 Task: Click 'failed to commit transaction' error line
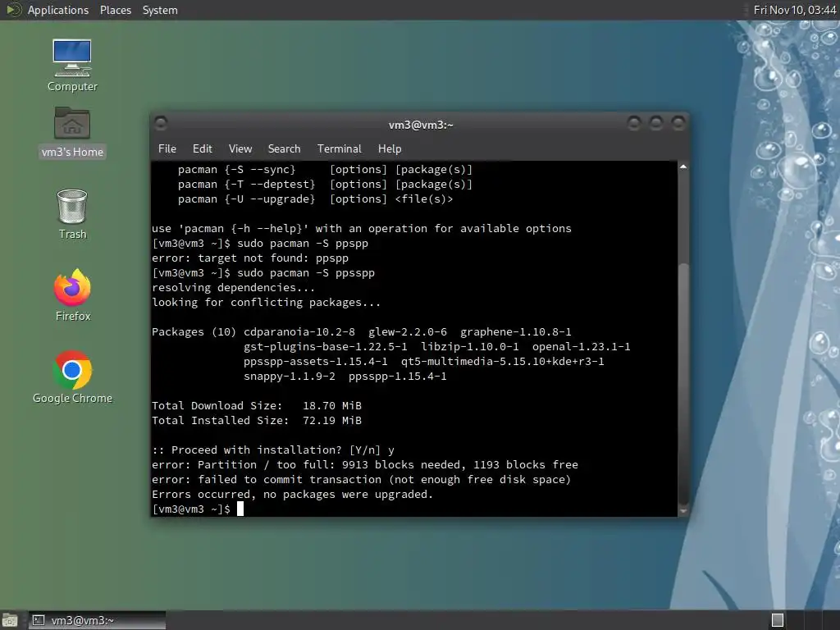click(x=362, y=479)
